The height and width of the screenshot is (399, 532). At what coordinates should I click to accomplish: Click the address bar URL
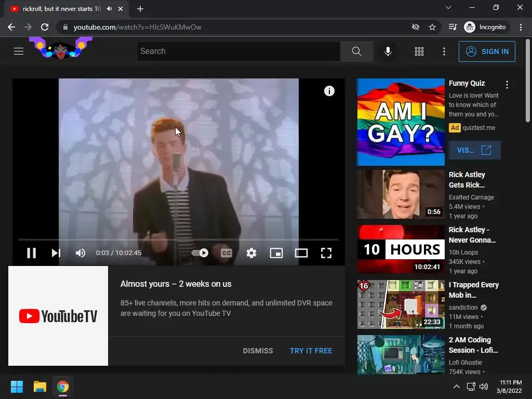[137, 27]
